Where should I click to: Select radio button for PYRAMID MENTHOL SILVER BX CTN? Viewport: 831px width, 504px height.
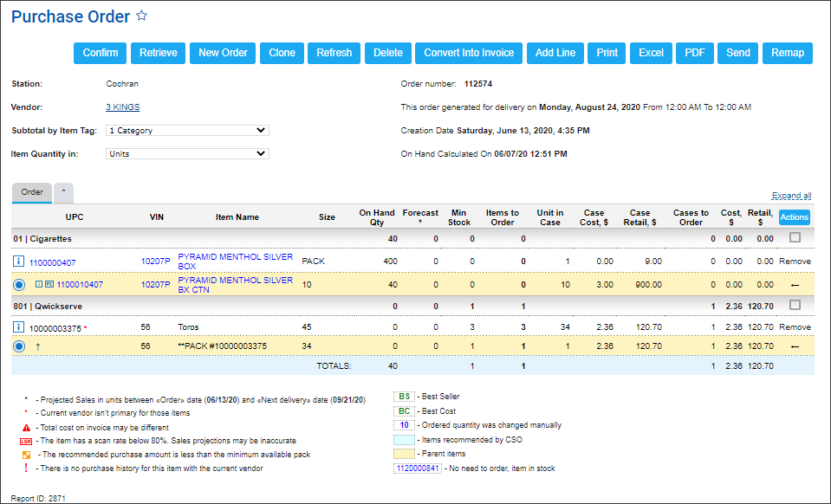click(x=18, y=284)
